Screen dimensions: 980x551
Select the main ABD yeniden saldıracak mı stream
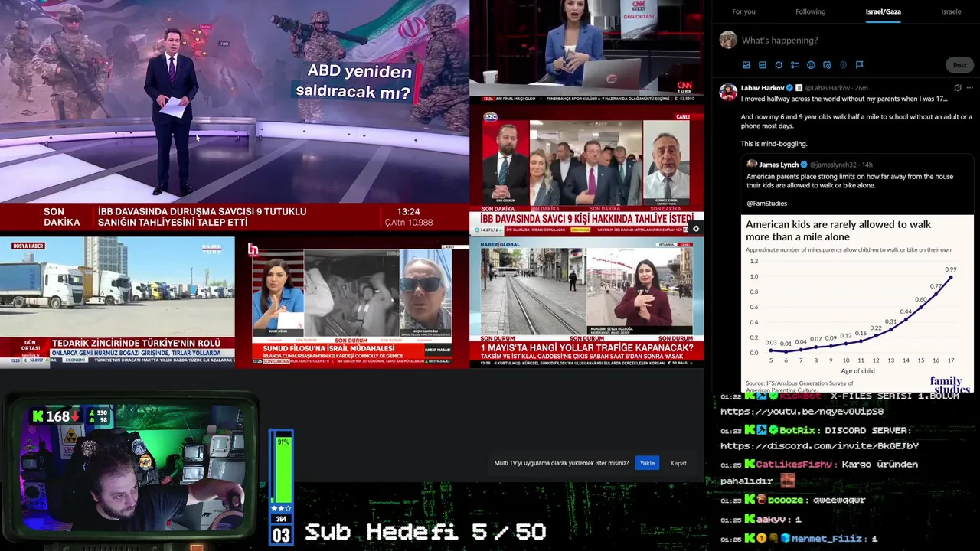pyautogui.click(x=234, y=115)
